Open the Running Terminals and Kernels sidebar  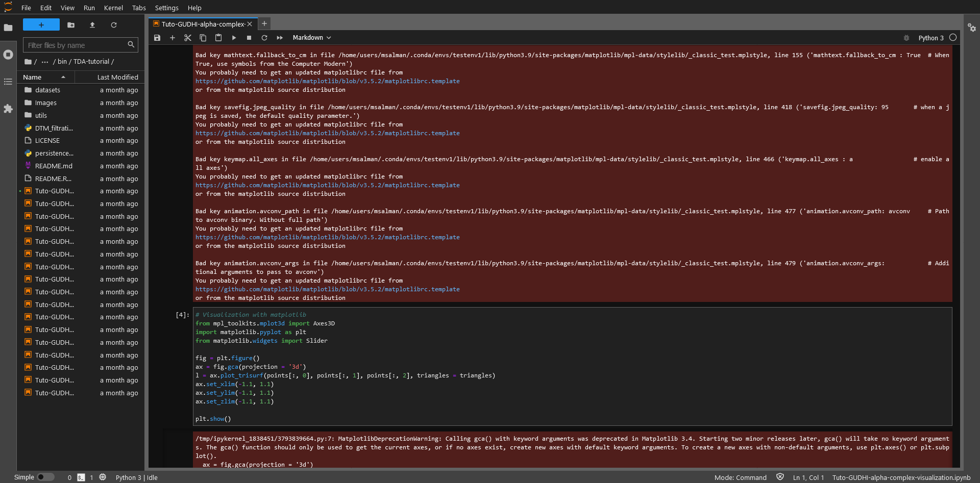coord(8,55)
